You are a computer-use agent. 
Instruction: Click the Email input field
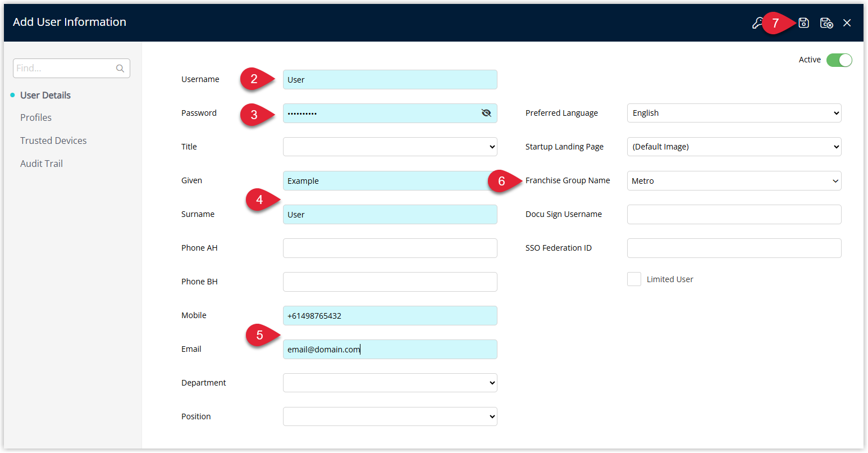coord(390,349)
